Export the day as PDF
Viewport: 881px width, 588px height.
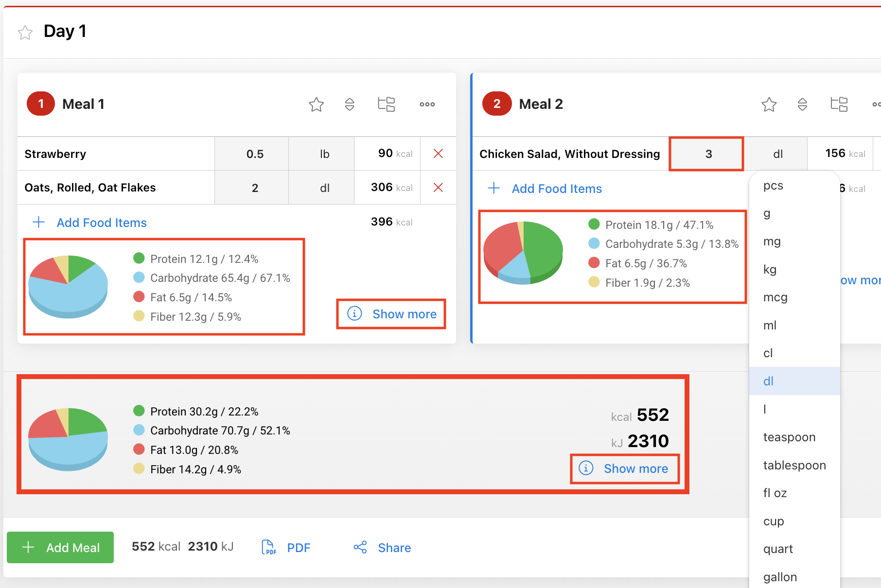click(286, 548)
